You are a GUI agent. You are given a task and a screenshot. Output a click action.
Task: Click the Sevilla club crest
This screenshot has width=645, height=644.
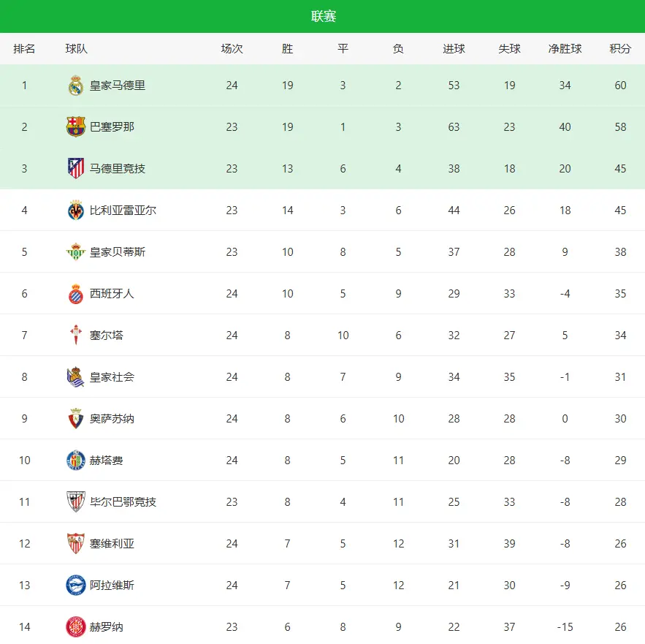76,544
